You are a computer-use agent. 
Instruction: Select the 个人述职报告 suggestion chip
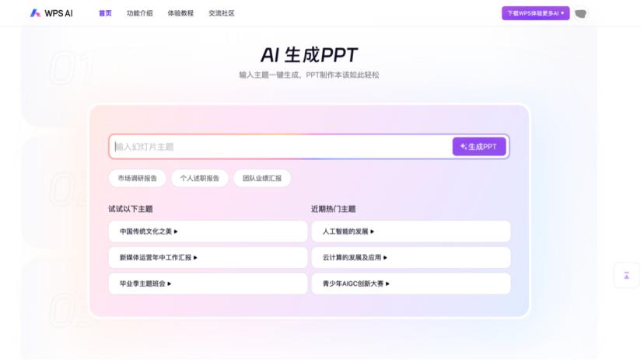pos(200,178)
